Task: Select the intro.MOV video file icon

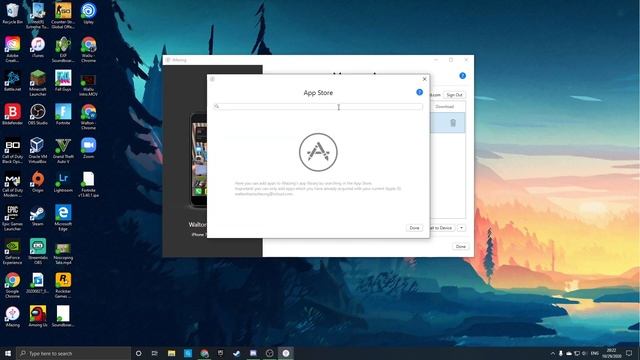Action: pyautogui.click(x=89, y=85)
